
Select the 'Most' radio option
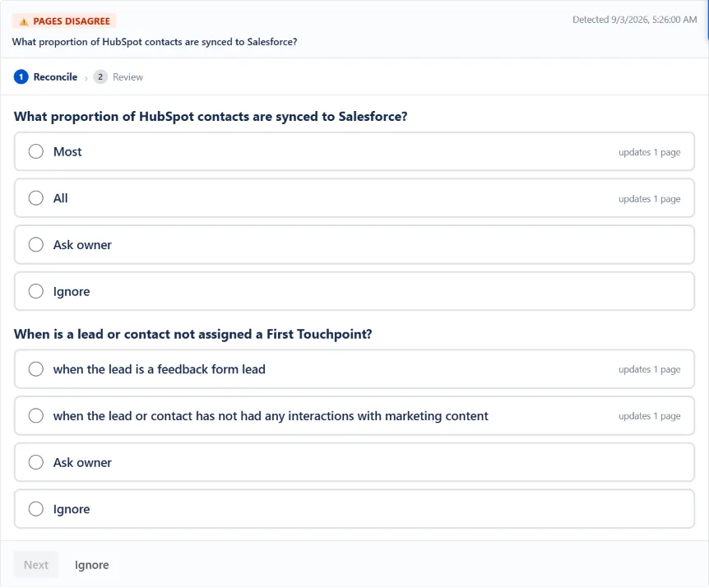pyautogui.click(x=354, y=151)
